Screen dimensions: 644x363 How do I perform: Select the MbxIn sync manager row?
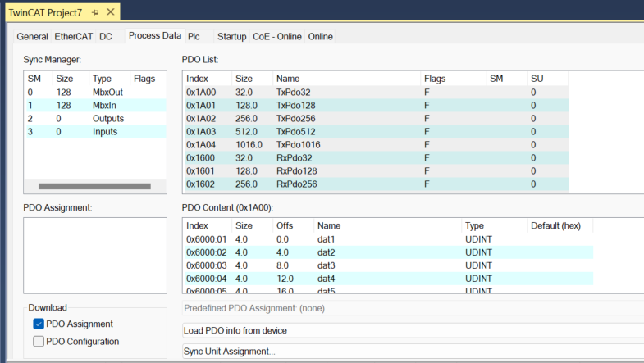(96, 106)
